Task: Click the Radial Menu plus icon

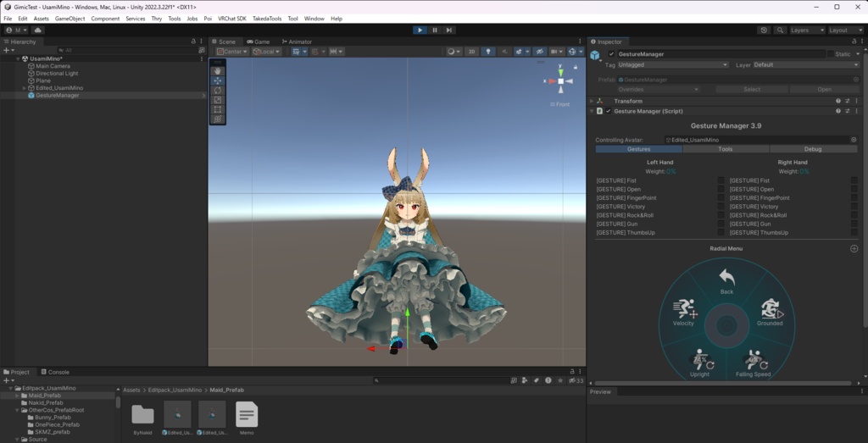Action: coord(854,249)
